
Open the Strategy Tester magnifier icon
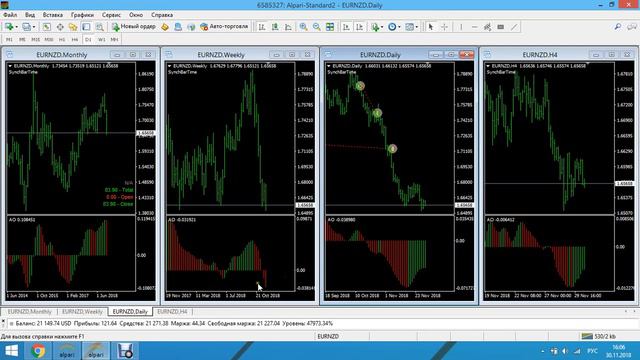pos(99,27)
